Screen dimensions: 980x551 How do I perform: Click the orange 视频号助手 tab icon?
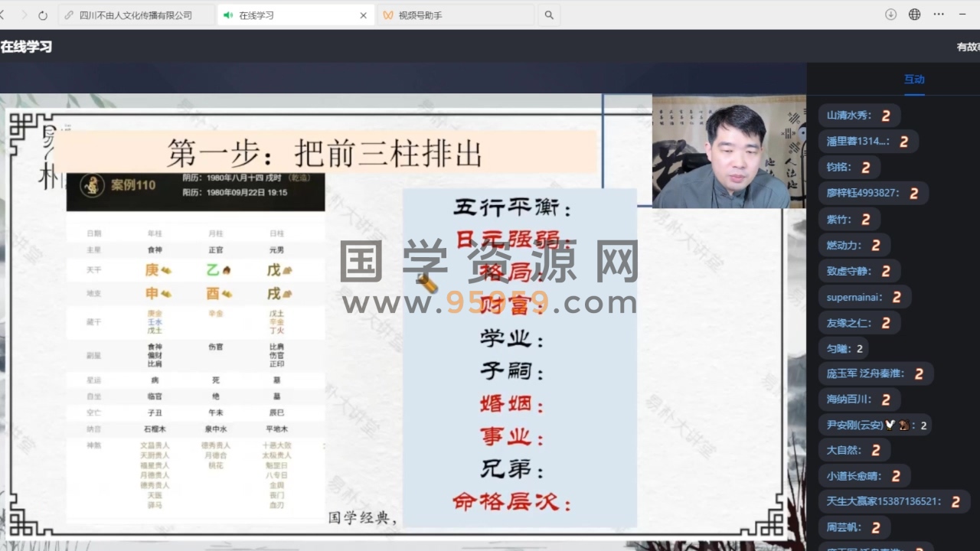click(x=388, y=15)
